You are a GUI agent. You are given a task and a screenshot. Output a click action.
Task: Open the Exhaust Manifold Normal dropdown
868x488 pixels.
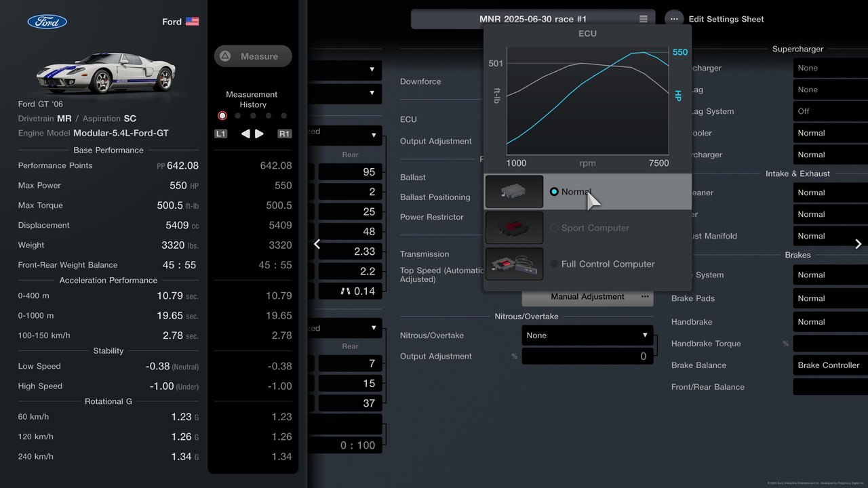click(831, 236)
